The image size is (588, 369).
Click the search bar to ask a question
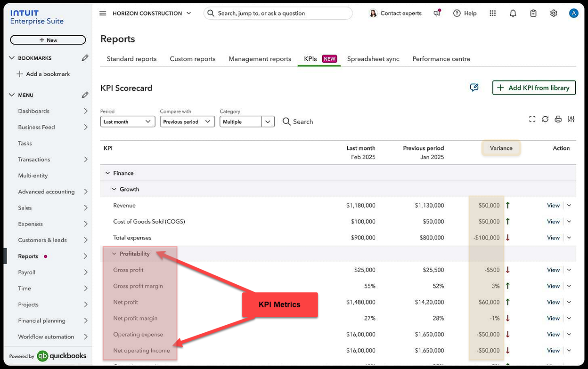pyautogui.click(x=278, y=13)
